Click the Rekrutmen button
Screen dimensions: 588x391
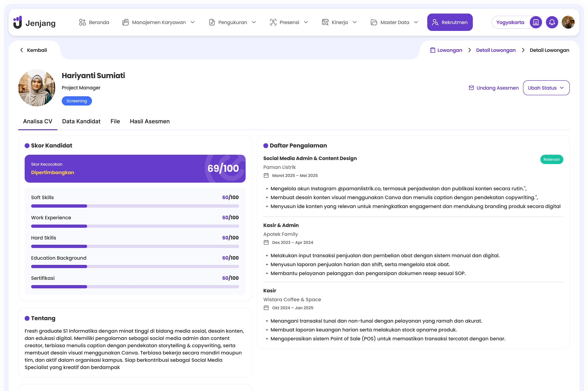pos(450,23)
